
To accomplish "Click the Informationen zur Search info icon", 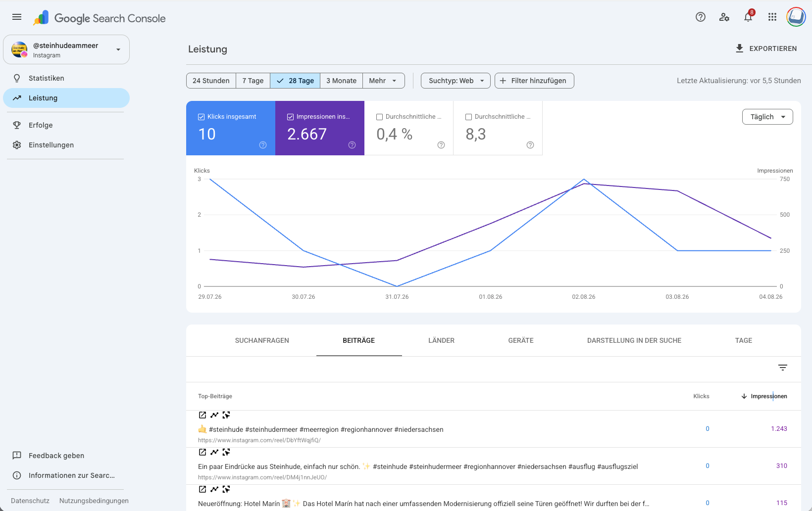I will pyautogui.click(x=17, y=475).
